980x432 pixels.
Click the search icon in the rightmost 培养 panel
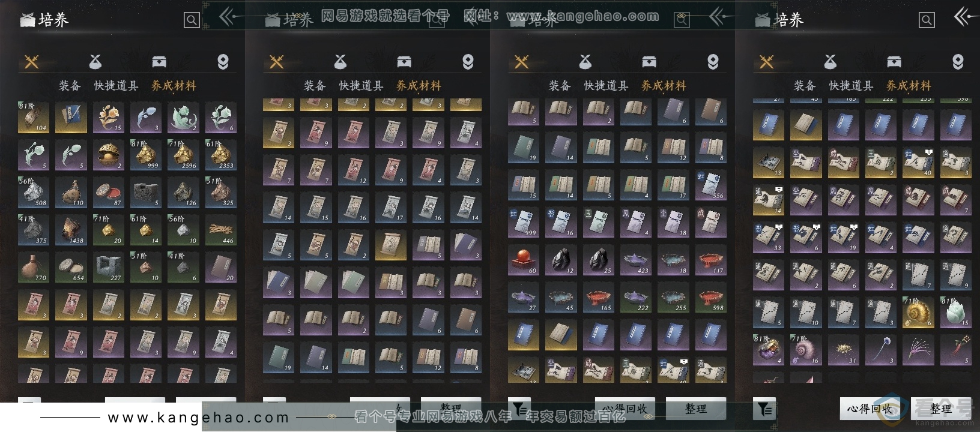pos(927,20)
